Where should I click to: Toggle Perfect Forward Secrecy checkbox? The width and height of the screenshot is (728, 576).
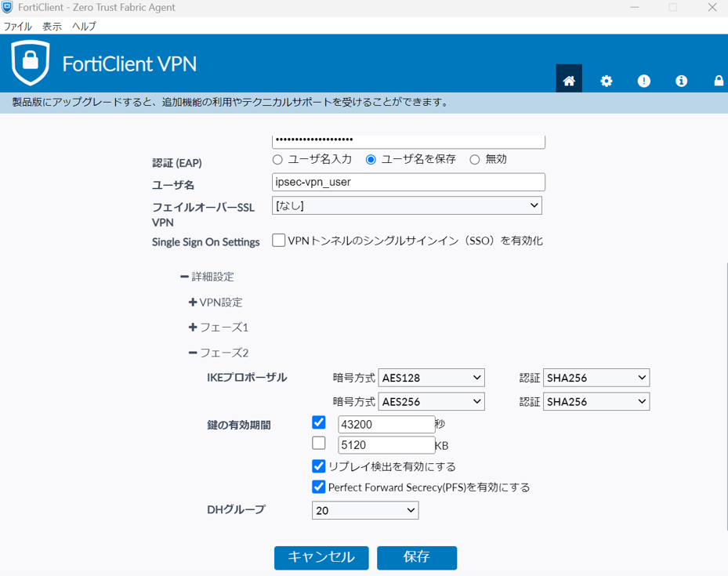[318, 487]
